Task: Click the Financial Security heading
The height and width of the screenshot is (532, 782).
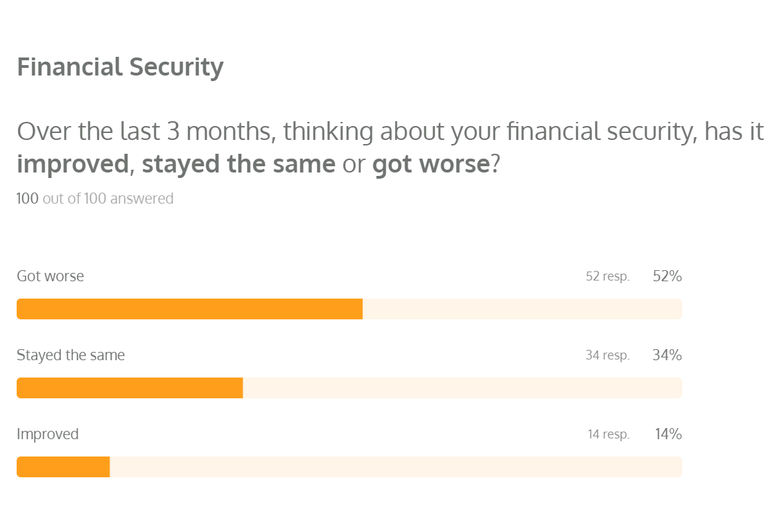Action: pyautogui.click(x=120, y=67)
